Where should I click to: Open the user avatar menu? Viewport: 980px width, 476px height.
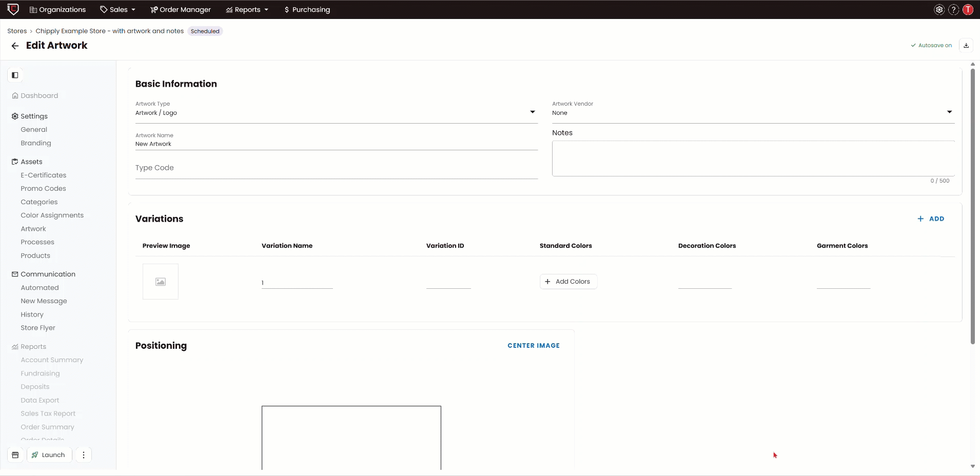(x=968, y=10)
